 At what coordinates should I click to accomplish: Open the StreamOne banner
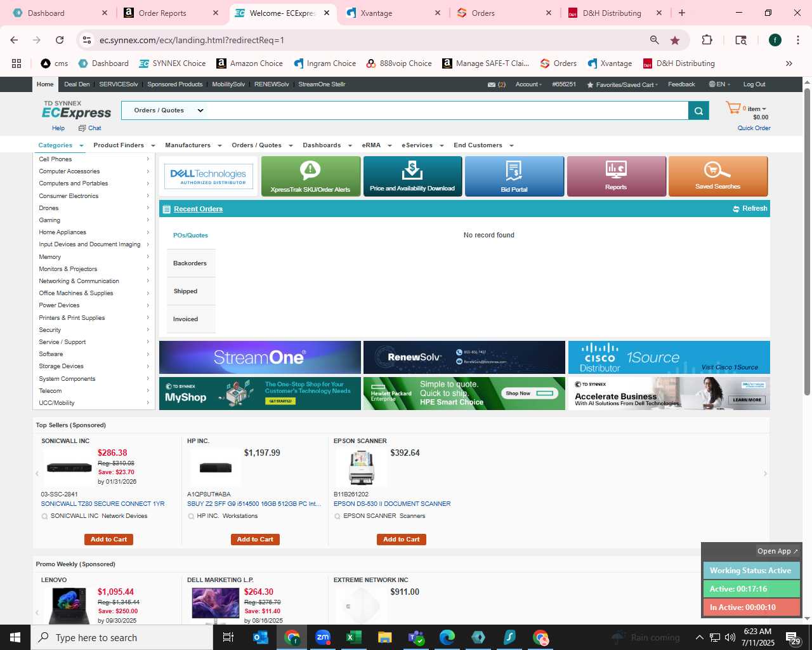(260, 357)
